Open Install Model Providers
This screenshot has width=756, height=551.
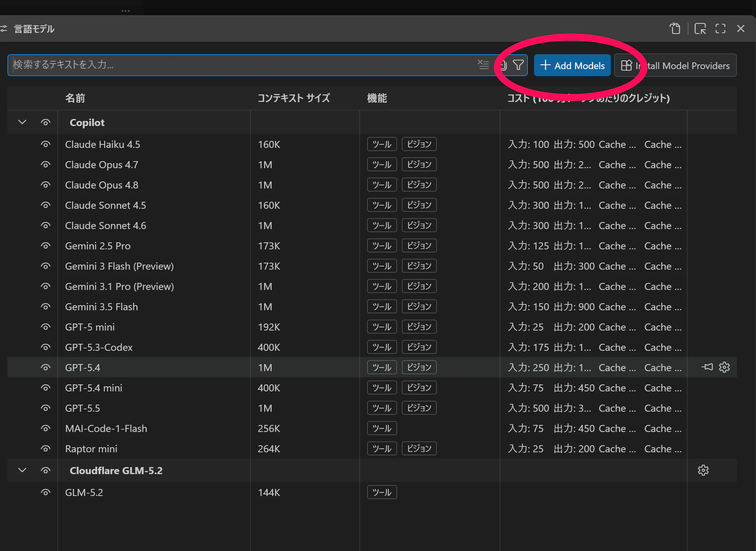point(675,65)
